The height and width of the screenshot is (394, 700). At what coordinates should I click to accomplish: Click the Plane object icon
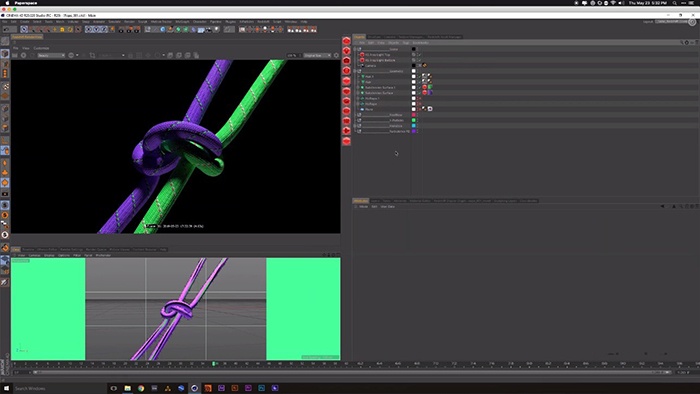(362, 109)
